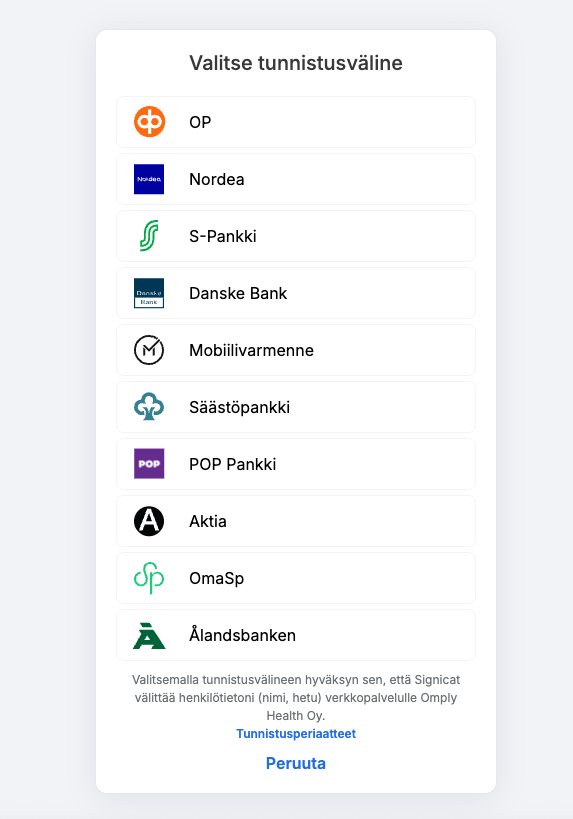Image resolution: width=573 pixels, height=819 pixels.
Task: Cancel with the Peruuta link
Action: coord(296,763)
